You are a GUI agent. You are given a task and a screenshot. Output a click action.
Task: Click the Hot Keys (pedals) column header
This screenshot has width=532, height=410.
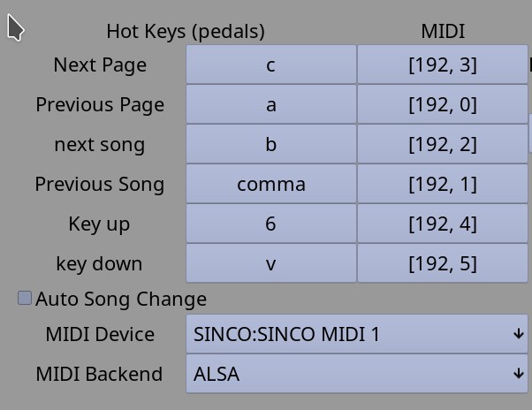[x=186, y=32]
